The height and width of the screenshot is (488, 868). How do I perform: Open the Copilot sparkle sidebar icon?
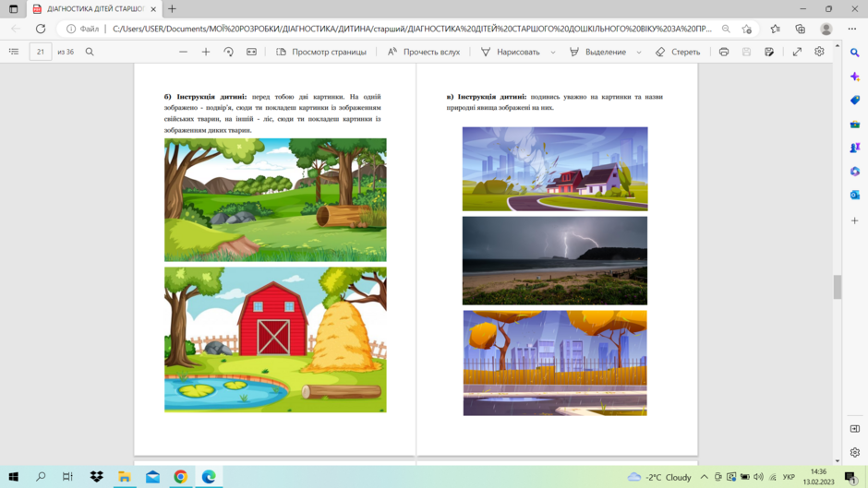[855, 77]
